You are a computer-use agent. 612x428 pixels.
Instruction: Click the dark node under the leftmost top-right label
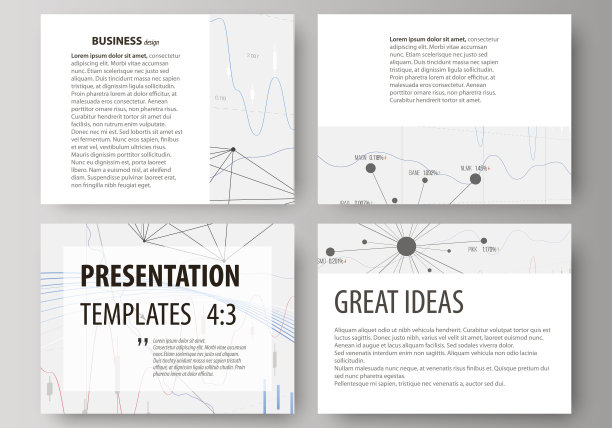(370, 170)
